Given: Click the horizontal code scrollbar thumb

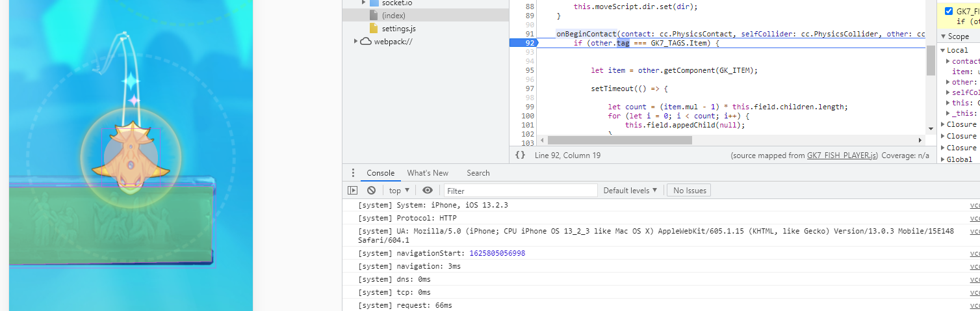Looking at the screenshot, I should pos(620,140).
